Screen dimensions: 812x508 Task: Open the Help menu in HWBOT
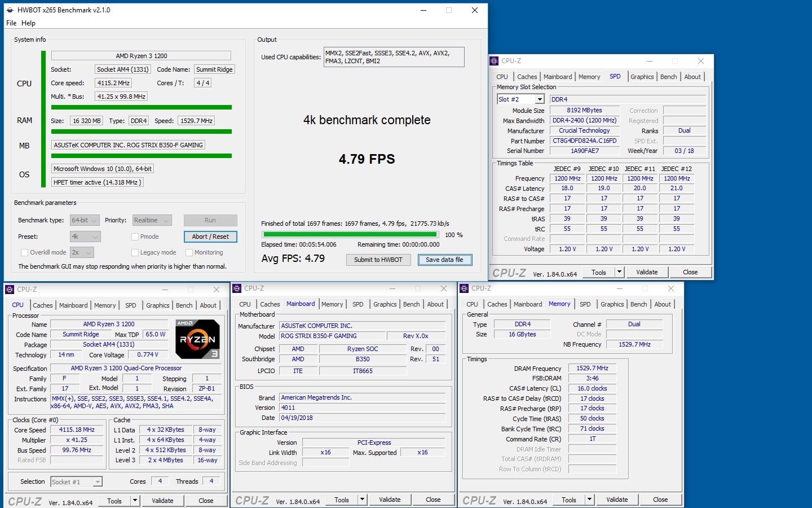click(x=28, y=23)
